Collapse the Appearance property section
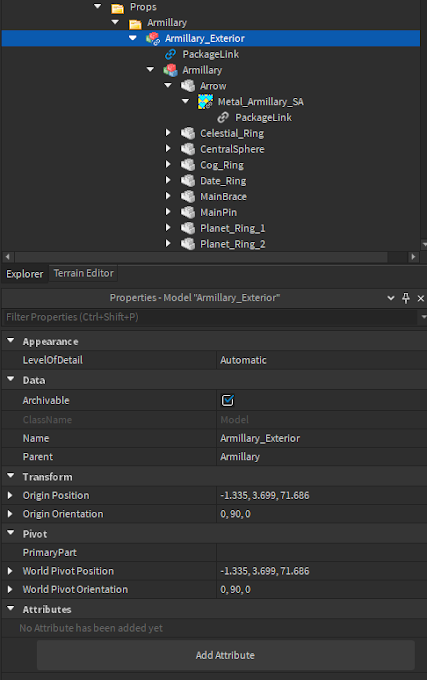Screen dimensions: 427x680 (11, 341)
